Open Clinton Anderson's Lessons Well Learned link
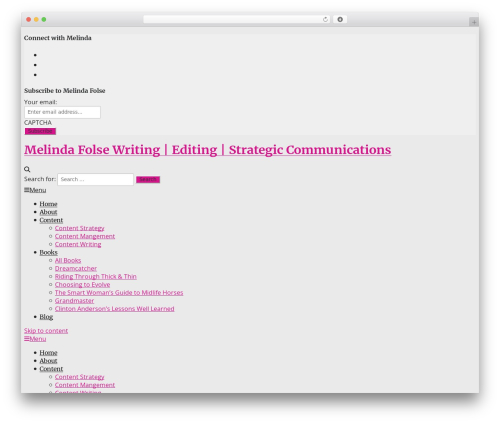 [115, 309]
